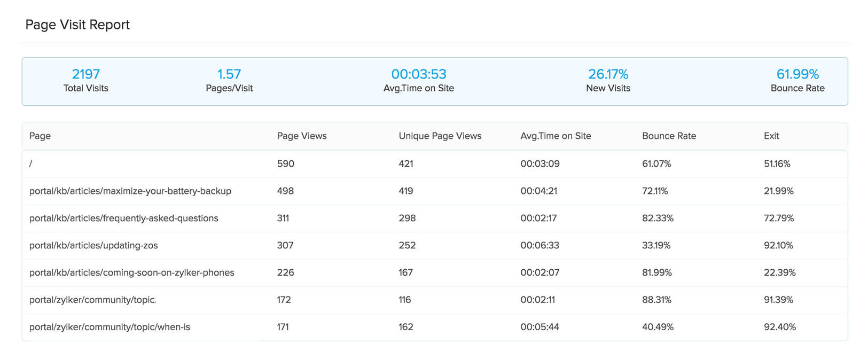Click the 590 page views value
Screen dimensions: 868x359
(285, 163)
